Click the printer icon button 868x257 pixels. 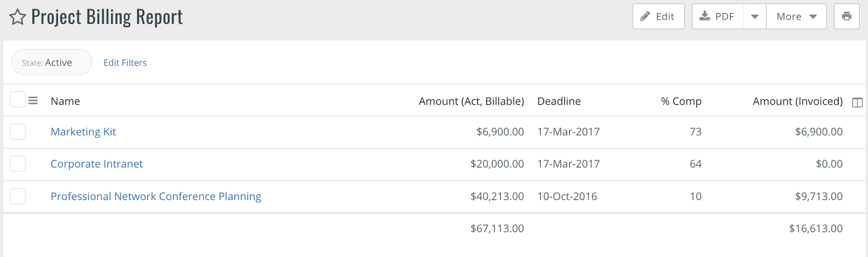pyautogui.click(x=846, y=16)
